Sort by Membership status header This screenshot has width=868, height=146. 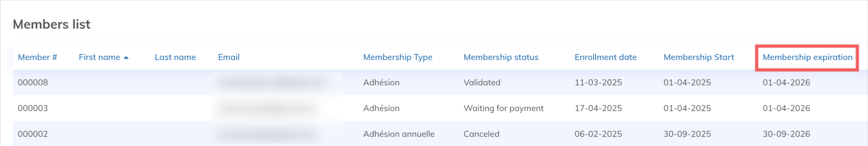[x=501, y=57]
